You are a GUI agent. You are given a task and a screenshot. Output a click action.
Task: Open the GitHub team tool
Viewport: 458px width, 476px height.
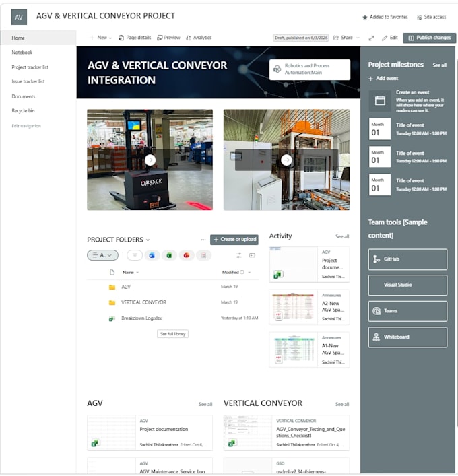[x=407, y=259]
